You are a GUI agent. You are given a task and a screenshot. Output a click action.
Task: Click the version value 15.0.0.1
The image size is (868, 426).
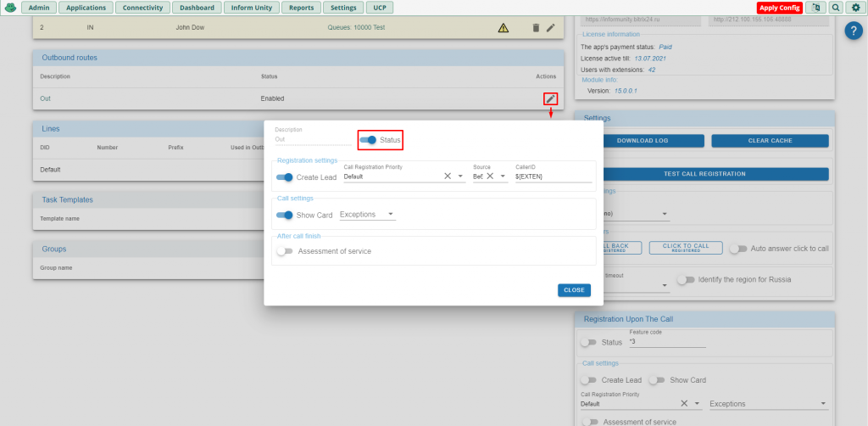point(626,90)
